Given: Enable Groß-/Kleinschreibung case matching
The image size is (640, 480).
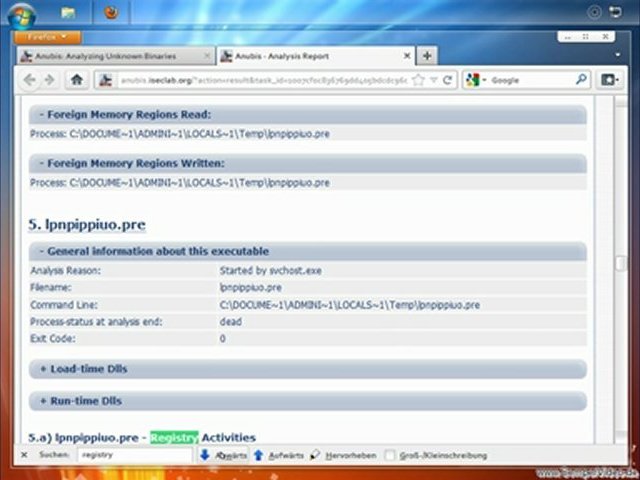Looking at the screenshot, I should click(x=391, y=455).
